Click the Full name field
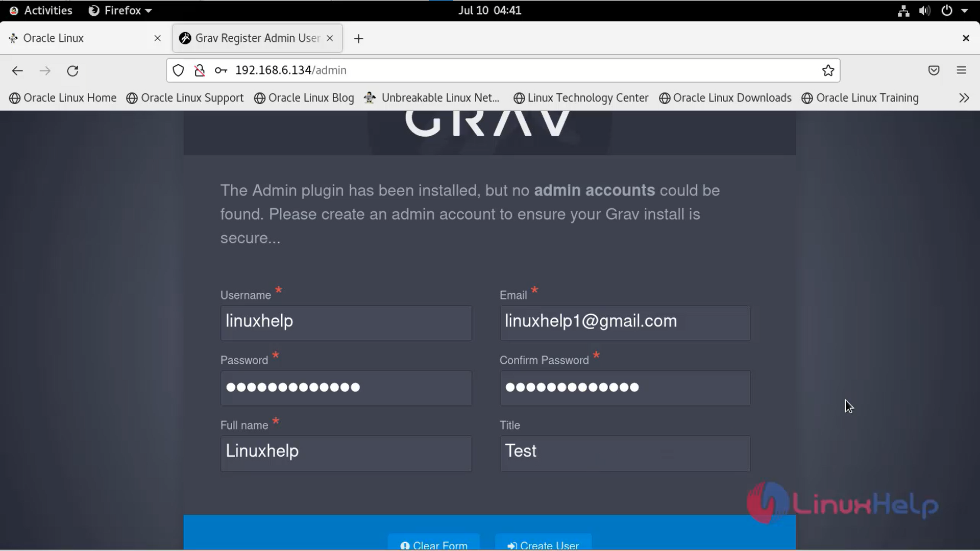This screenshot has height=551, width=980. click(x=346, y=453)
